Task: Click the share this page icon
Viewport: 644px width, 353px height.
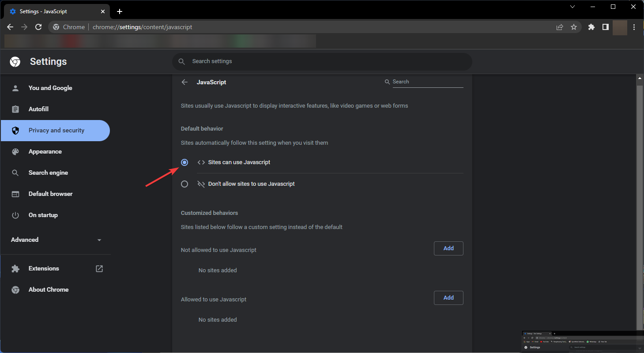Action: click(560, 27)
